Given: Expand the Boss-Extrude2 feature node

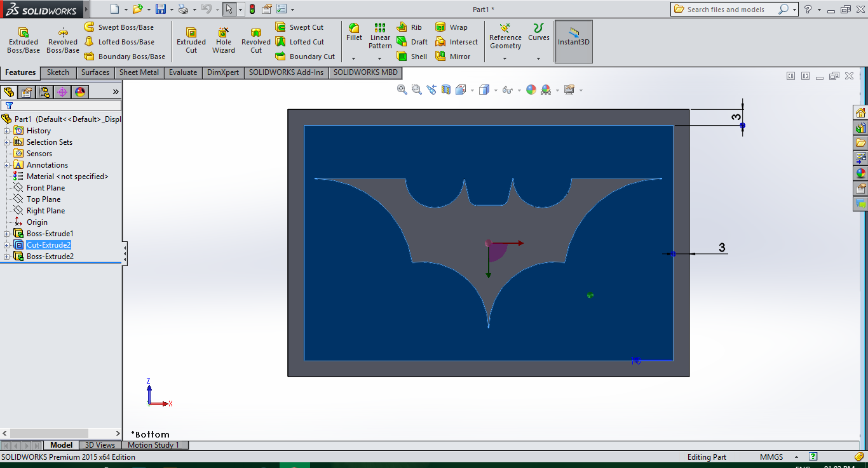Looking at the screenshot, I should [x=7, y=257].
